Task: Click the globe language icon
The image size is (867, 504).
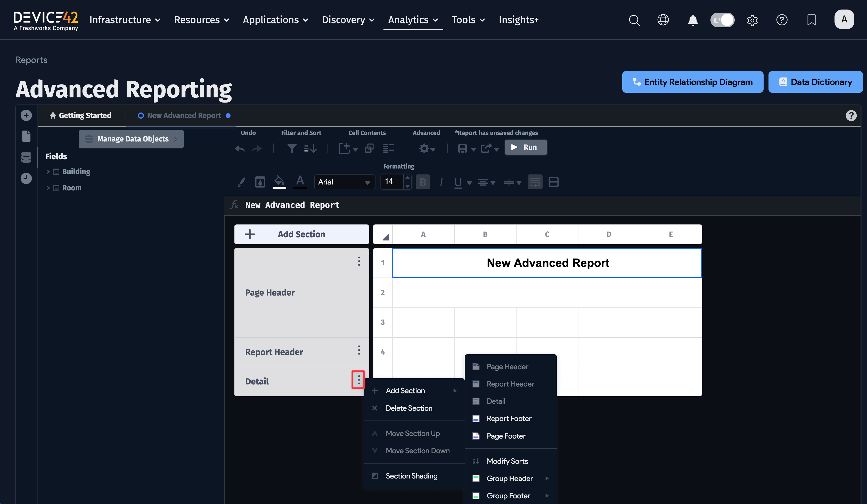Action: click(x=663, y=20)
